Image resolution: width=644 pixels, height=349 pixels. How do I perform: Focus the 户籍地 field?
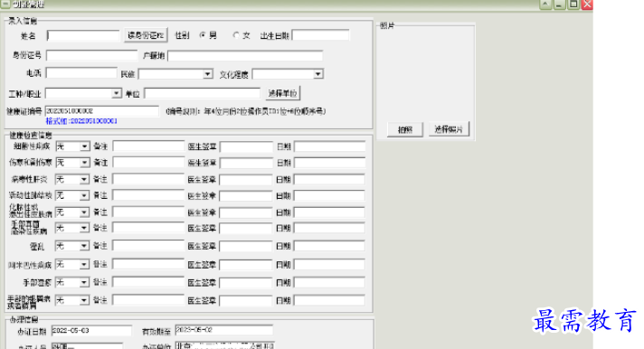click(245, 55)
